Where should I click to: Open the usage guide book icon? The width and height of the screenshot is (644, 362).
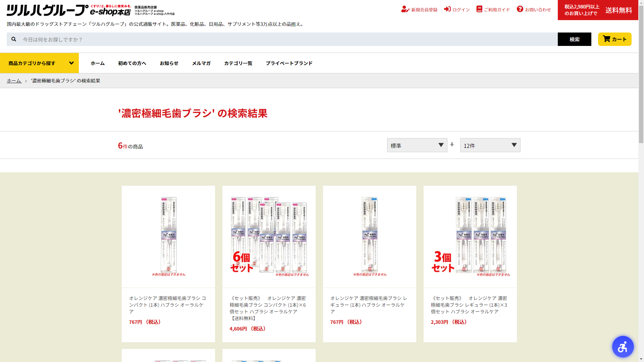pos(479,9)
